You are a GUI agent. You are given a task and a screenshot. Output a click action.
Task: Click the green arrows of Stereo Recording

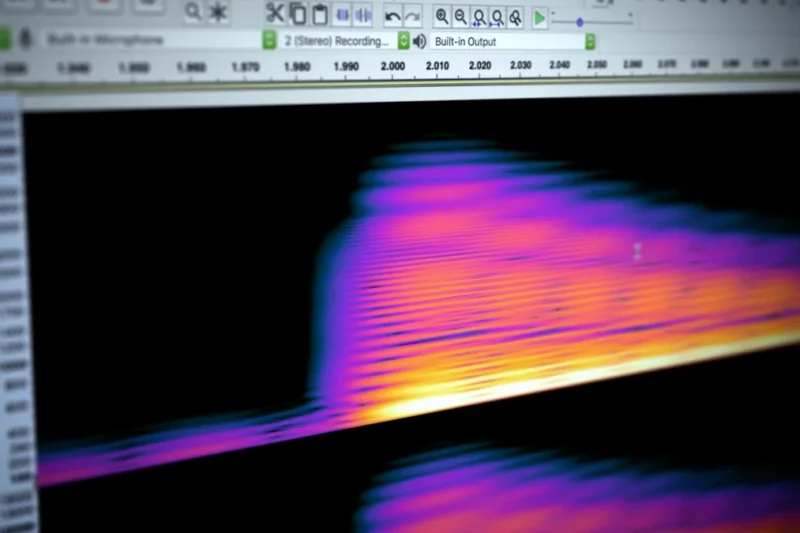point(404,41)
